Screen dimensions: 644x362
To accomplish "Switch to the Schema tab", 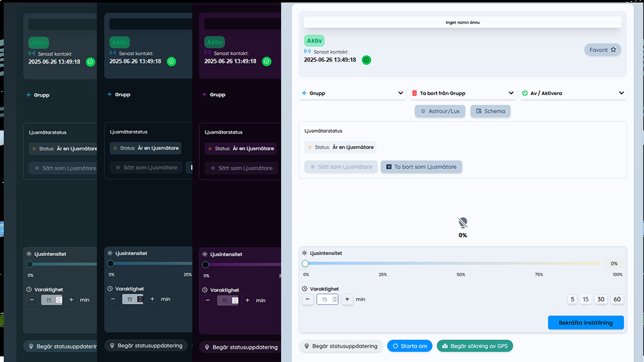I will point(490,111).
